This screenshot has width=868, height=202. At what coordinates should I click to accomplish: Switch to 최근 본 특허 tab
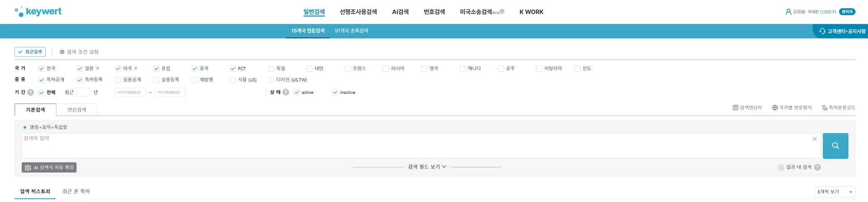pyautogui.click(x=76, y=192)
